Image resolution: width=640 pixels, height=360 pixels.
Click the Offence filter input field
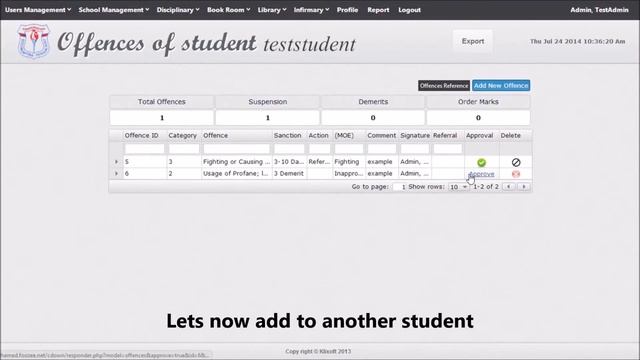(x=237, y=149)
